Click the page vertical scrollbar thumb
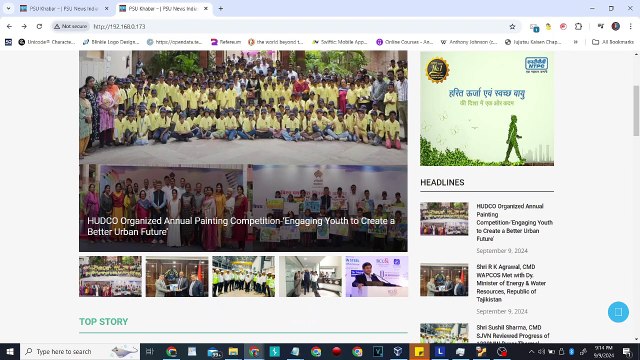Image resolution: width=640 pixels, height=360 pixels. coord(636,110)
